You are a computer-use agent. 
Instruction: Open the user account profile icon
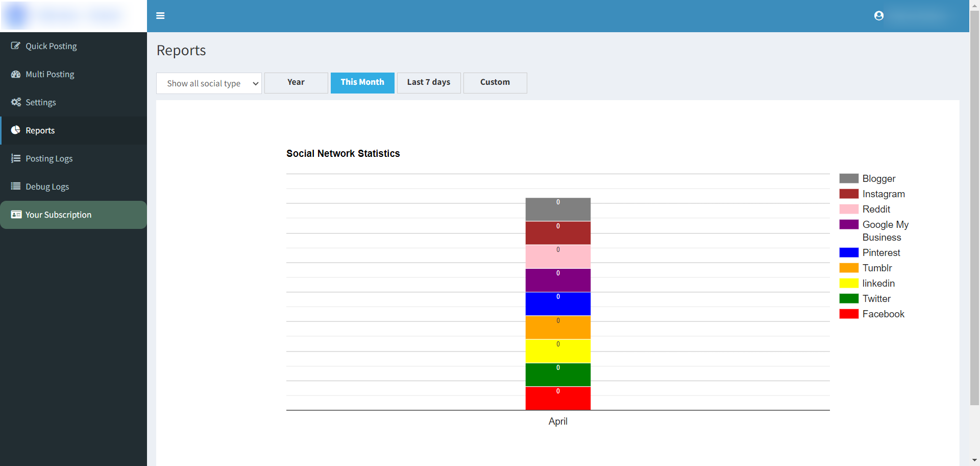click(x=878, y=16)
